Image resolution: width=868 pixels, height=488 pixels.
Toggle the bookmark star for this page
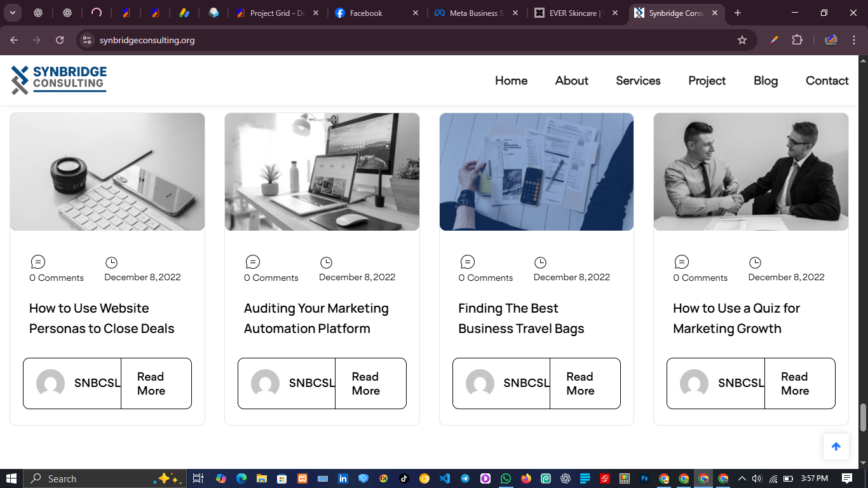coord(742,39)
